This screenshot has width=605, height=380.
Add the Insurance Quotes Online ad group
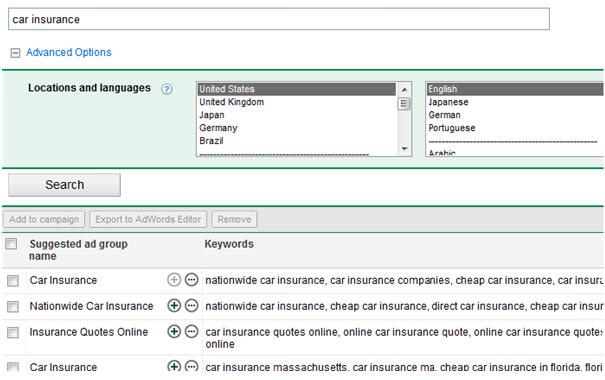[174, 331]
